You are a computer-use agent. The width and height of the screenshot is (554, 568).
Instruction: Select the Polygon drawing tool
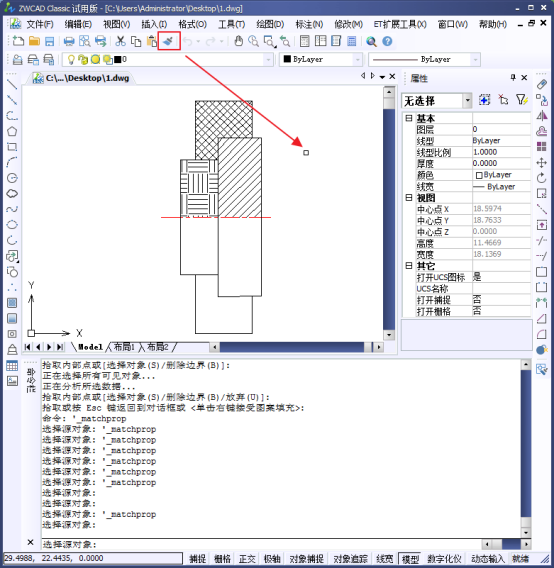pyautogui.click(x=12, y=131)
